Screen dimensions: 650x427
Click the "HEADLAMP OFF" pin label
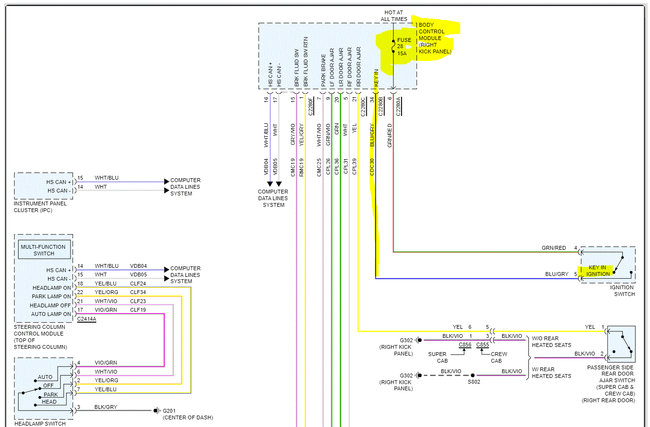[x=50, y=305]
